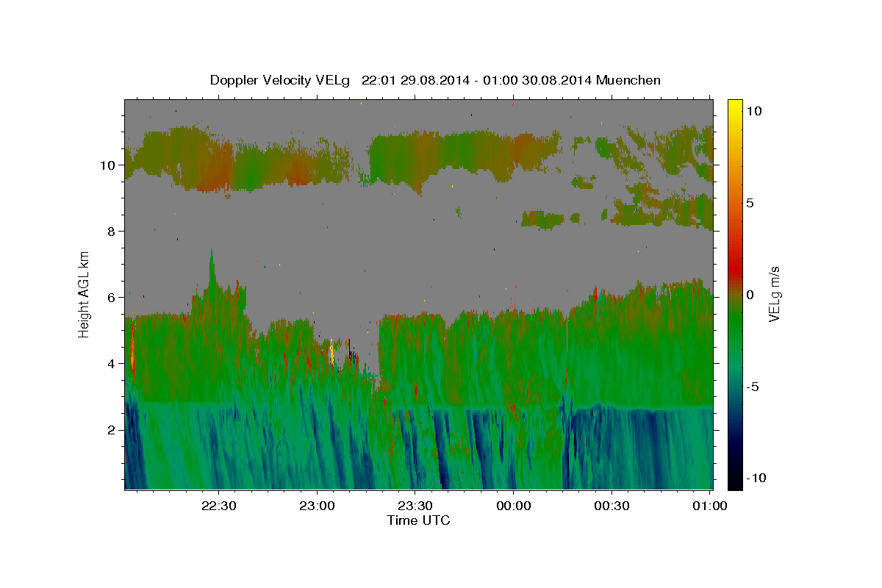Click the yellow velocity spike near 23:05

point(331,353)
